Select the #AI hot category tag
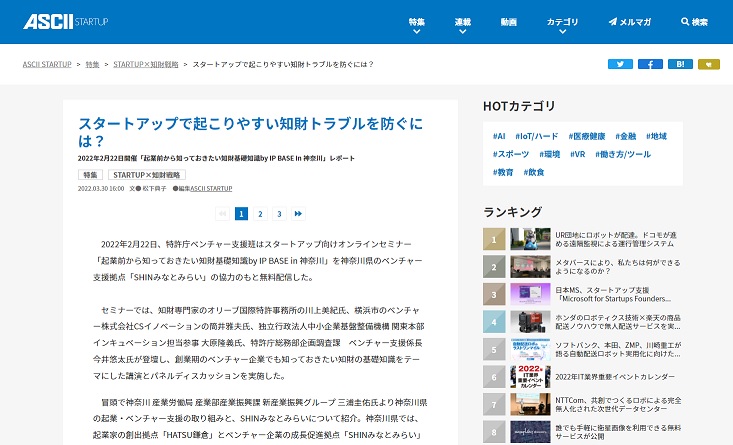 [498, 136]
